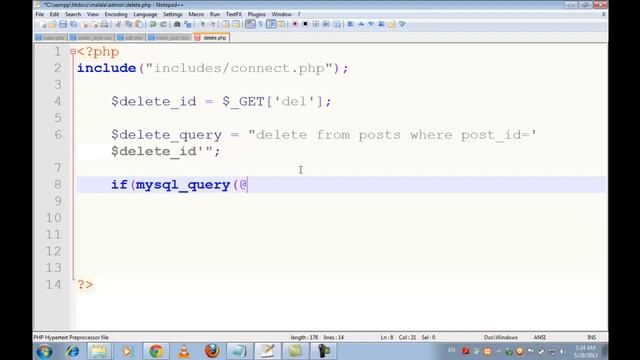Click the Dos\Windows status bar entry
Image resolution: width=640 pixels, height=360 pixels.
pyautogui.click(x=500, y=338)
